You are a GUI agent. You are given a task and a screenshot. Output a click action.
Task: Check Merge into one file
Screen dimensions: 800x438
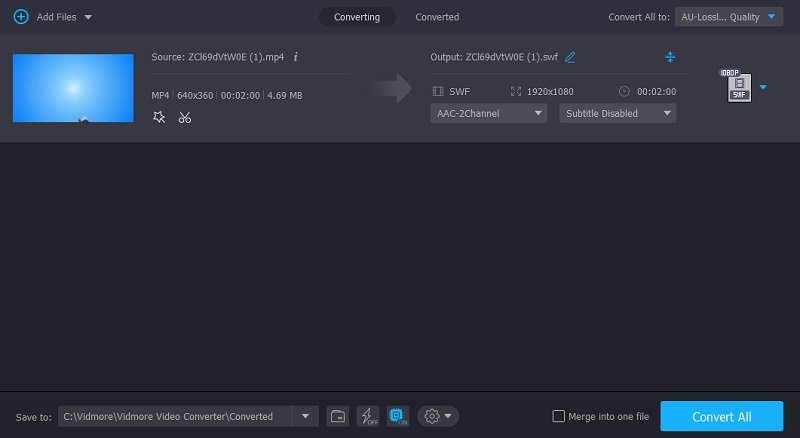(559, 416)
